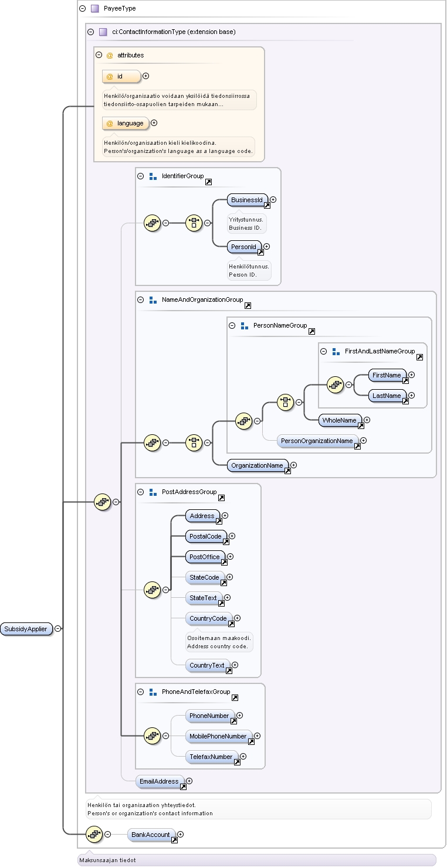Follow the PersonNameGroup reference arrow link
Image resolution: width=447 pixels, height=868 pixels.
pyautogui.click(x=311, y=332)
